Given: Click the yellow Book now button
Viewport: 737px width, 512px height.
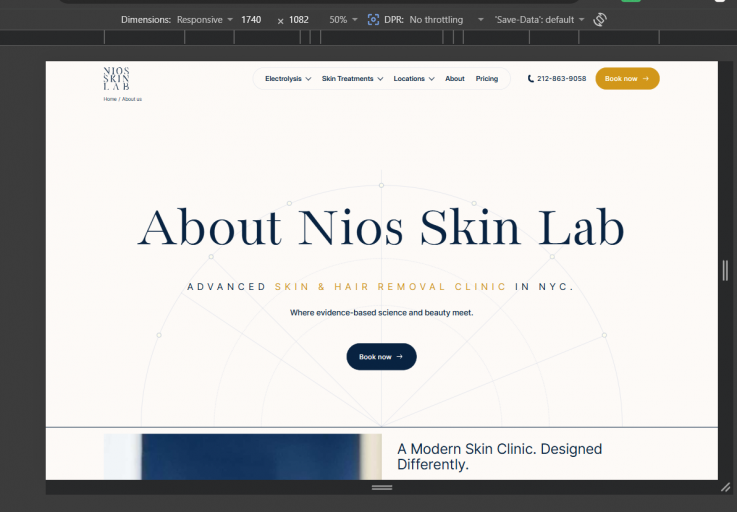Looking at the screenshot, I should click(627, 79).
